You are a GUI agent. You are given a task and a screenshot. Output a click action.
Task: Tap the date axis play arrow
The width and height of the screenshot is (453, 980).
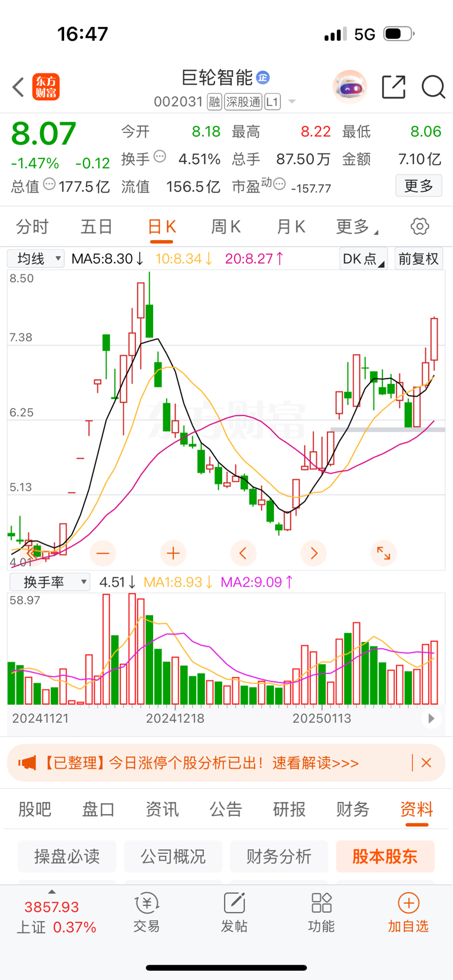point(431,719)
